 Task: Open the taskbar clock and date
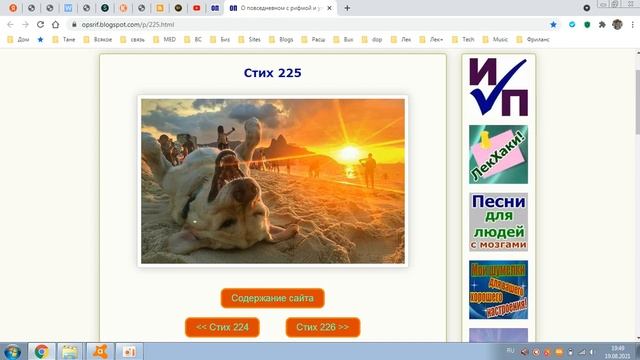click(618, 352)
